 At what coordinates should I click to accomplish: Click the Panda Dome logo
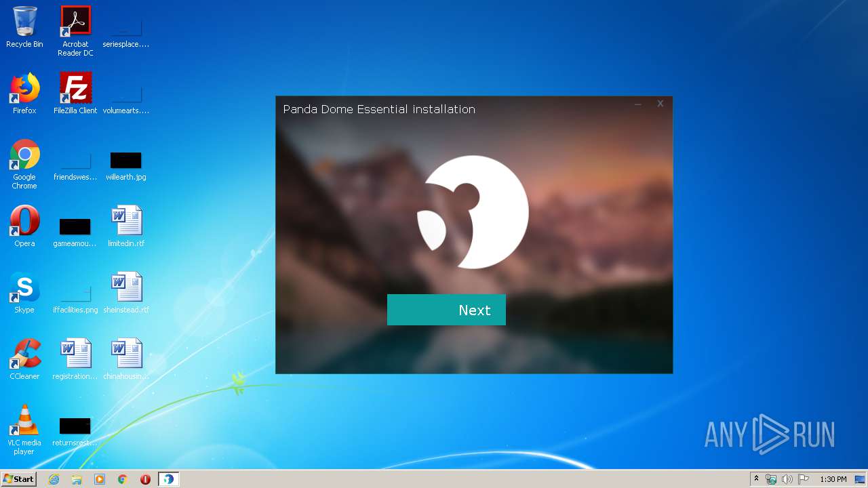pos(473,212)
